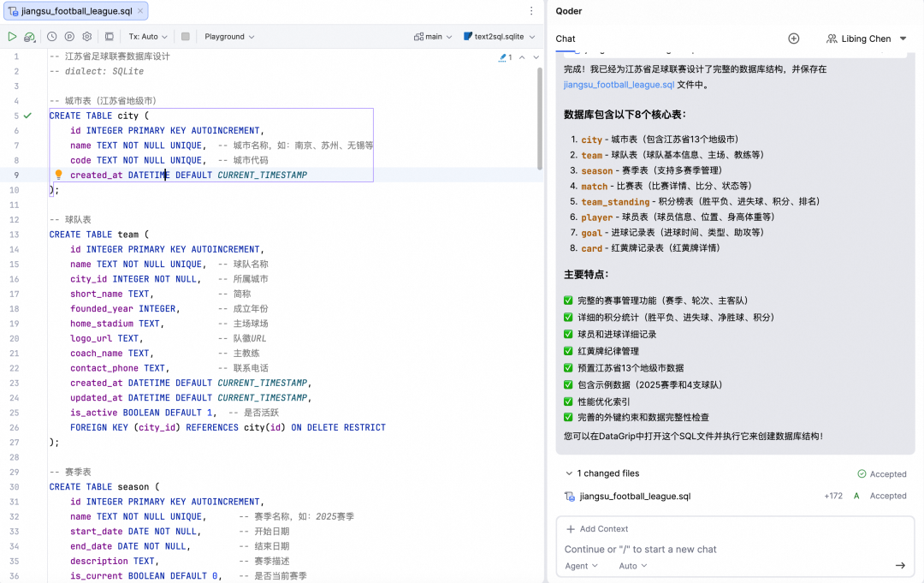Open the Playground mode dropdown

[x=229, y=37]
